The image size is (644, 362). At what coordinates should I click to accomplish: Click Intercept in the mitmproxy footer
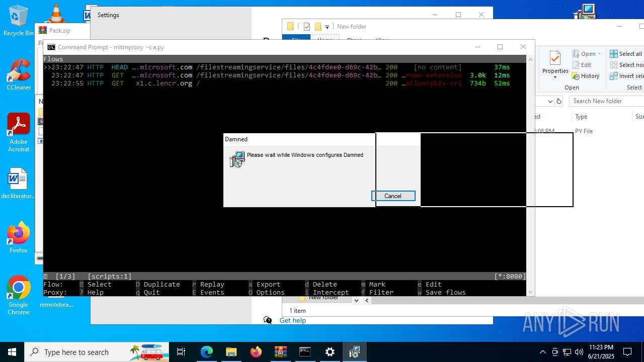[331, 293]
